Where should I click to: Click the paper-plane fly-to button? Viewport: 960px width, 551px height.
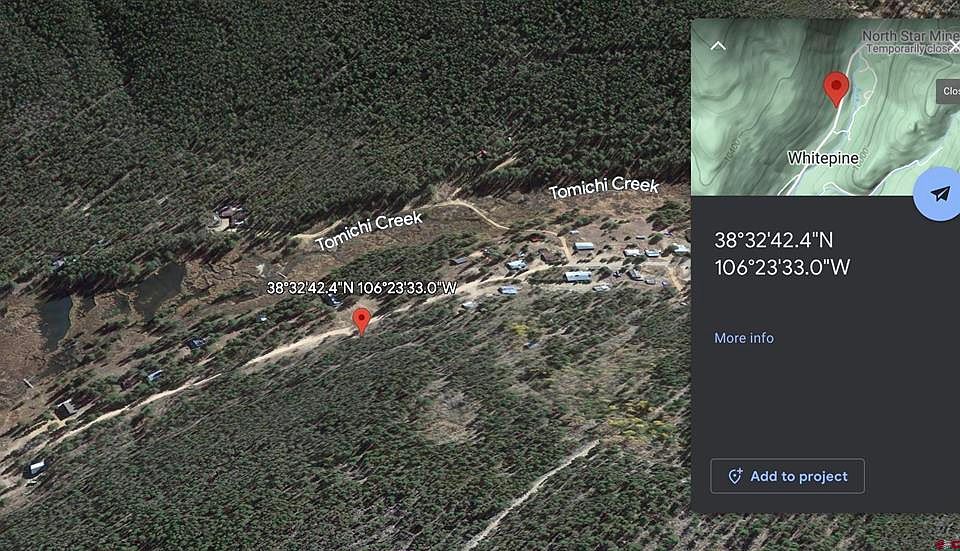939,194
